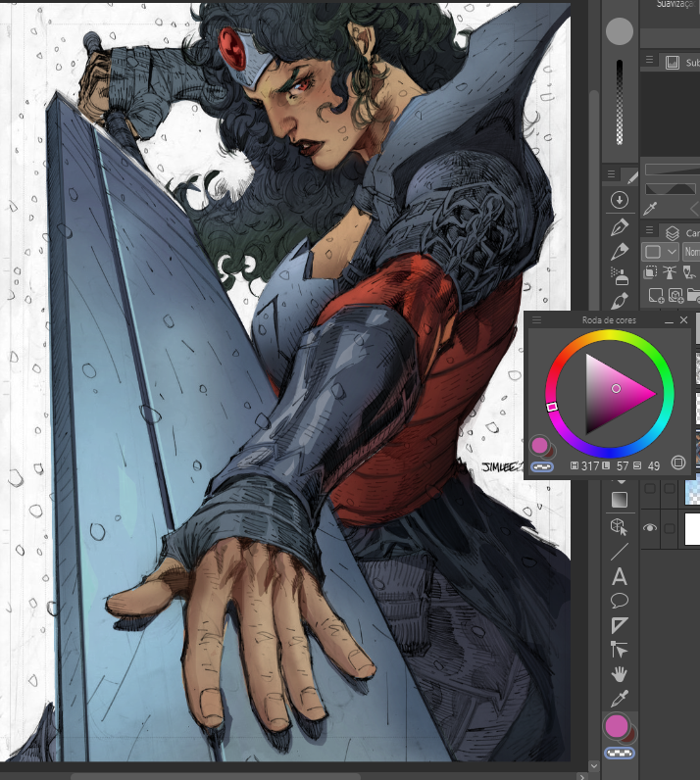Open the Sub View panel menu

[649, 60]
